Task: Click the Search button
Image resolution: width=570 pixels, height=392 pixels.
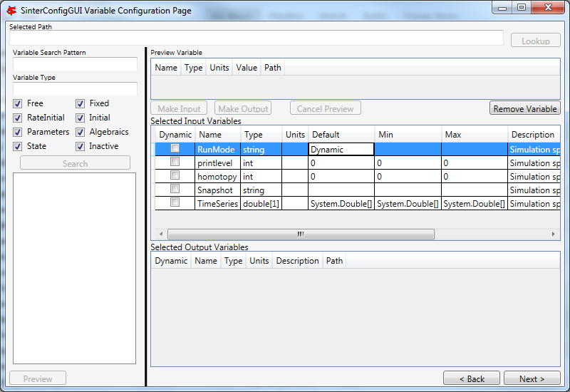Action: 75,163
